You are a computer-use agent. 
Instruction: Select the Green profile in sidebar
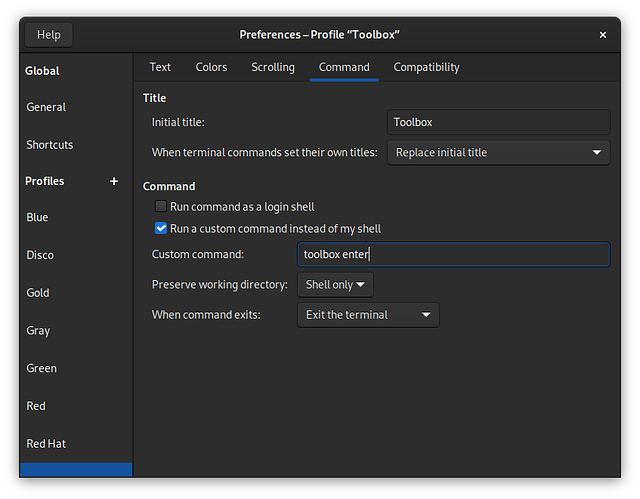click(42, 368)
